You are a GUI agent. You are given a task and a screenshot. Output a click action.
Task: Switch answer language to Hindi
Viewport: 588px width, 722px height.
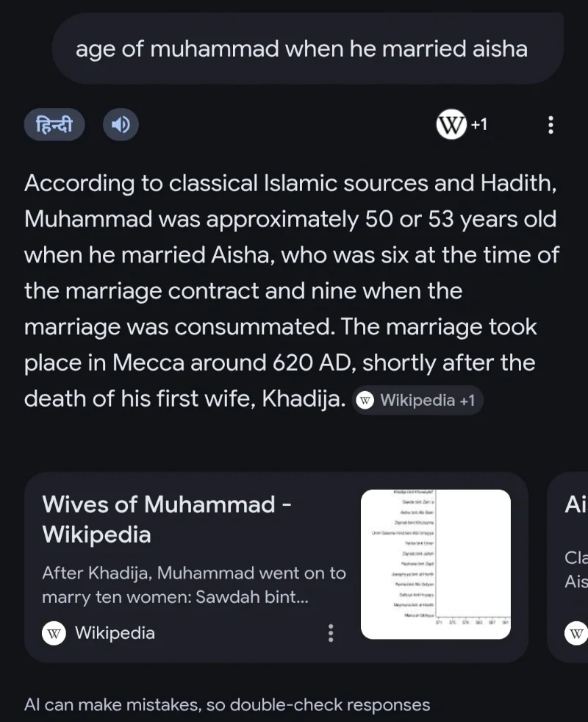coord(54,125)
